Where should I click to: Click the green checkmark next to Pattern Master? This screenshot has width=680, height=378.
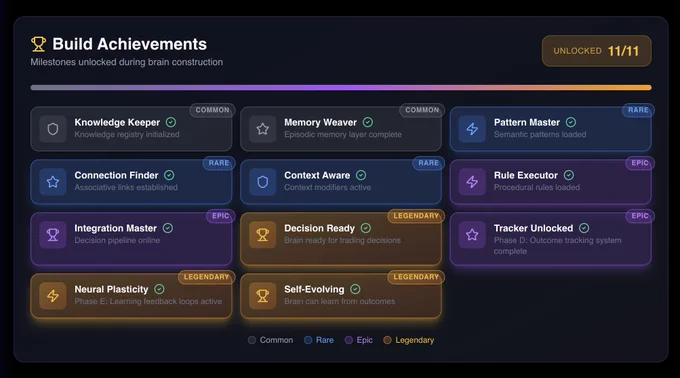point(571,122)
